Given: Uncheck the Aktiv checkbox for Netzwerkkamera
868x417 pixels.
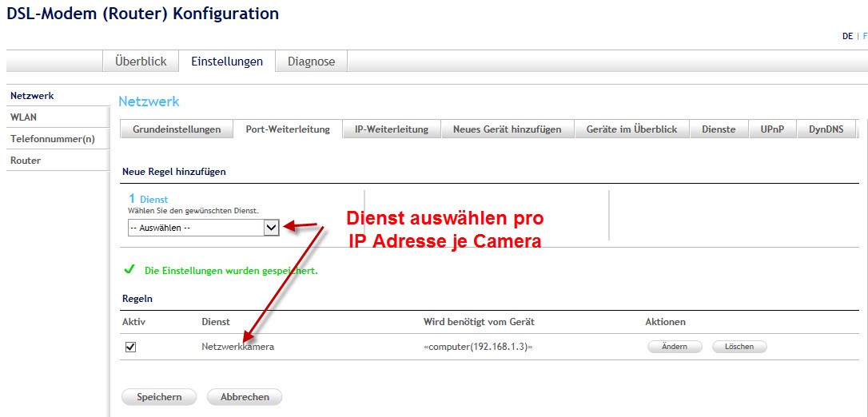Looking at the screenshot, I should tap(131, 347).
